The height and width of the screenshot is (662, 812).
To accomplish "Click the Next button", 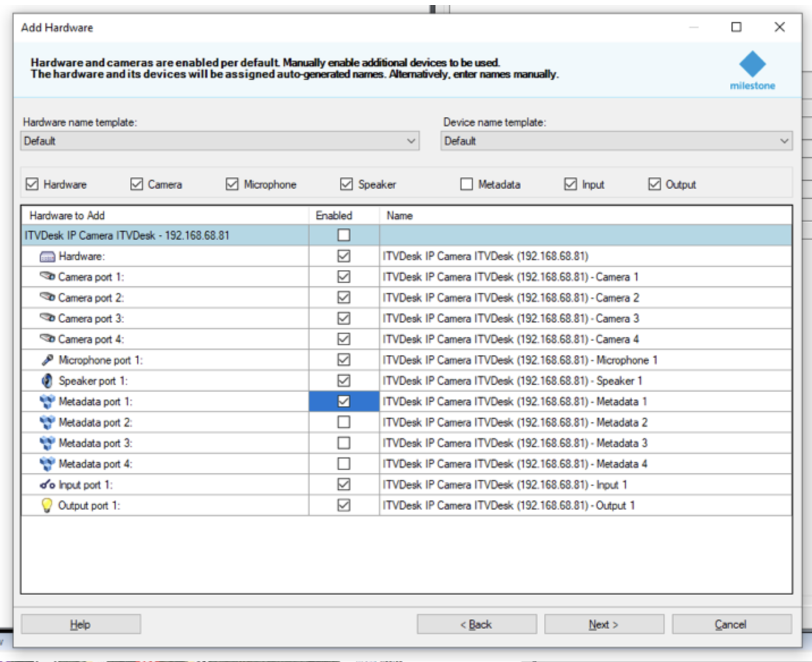I will (x=603, y=625).
